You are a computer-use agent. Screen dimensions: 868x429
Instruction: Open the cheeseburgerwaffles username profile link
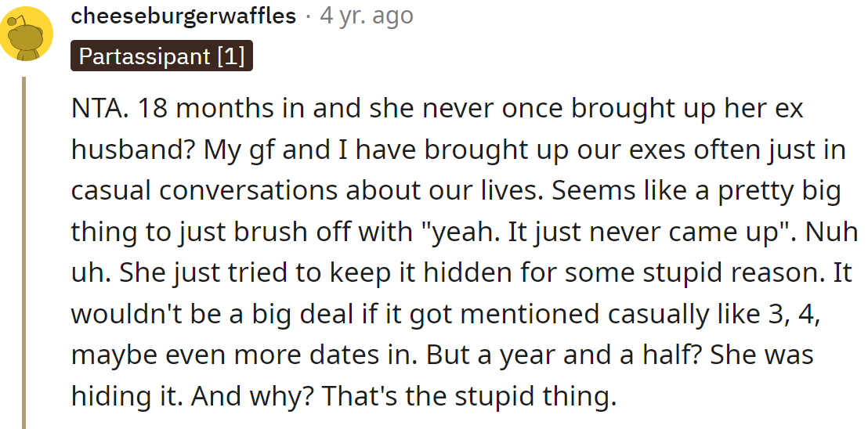click(x=183, y=15)
